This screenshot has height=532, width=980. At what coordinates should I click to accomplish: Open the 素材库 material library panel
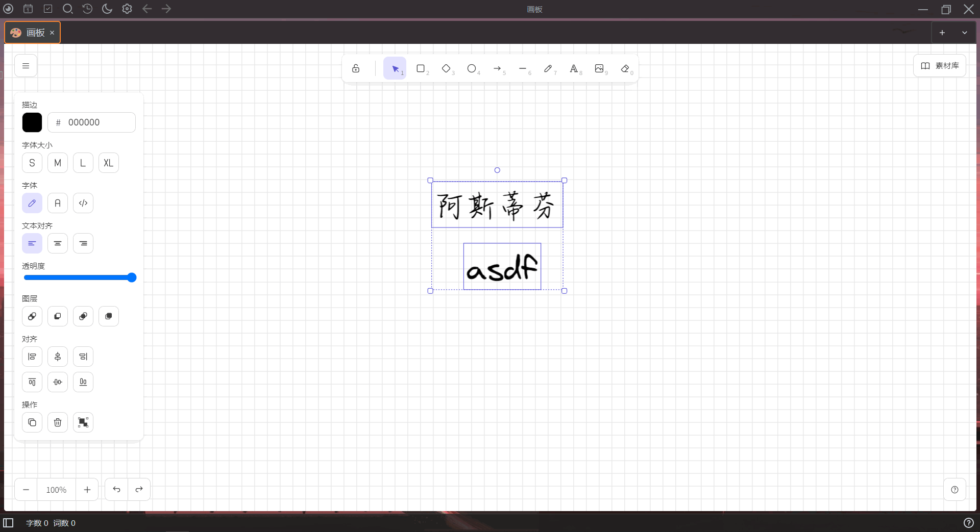[x=940, y=65]
